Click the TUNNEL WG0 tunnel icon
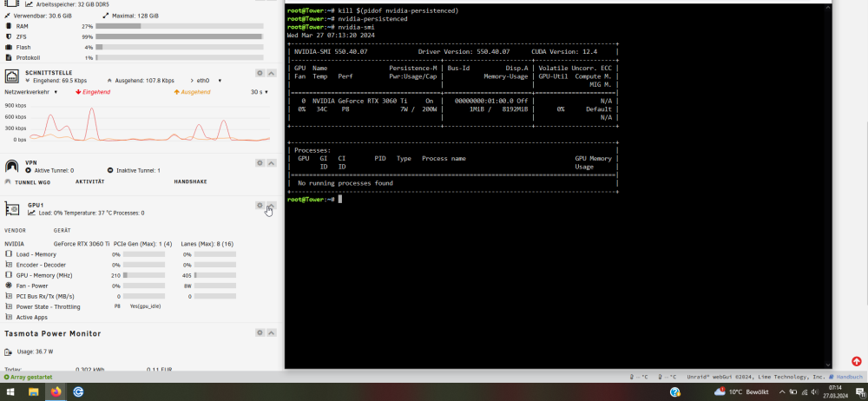 coord(8,181)
